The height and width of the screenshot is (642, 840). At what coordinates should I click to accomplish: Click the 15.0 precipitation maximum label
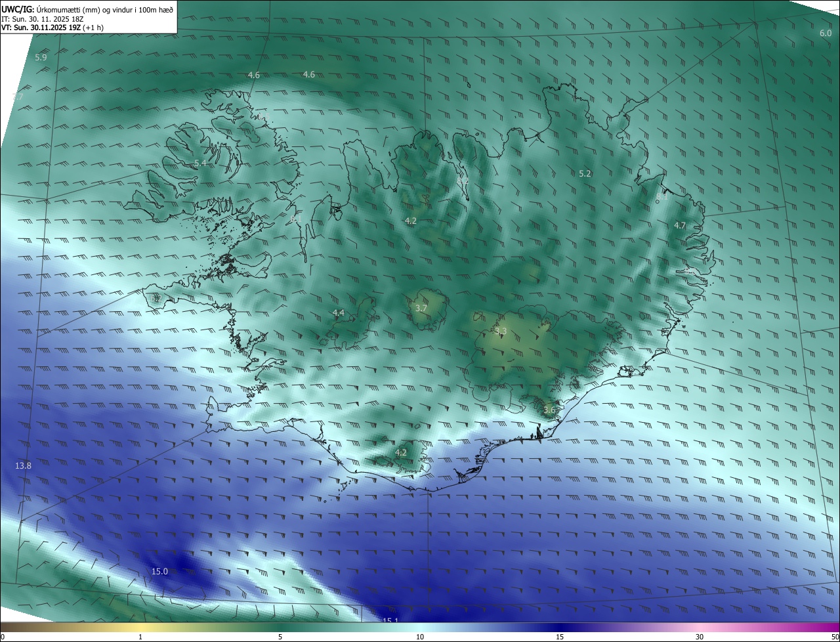coord(159,572)
